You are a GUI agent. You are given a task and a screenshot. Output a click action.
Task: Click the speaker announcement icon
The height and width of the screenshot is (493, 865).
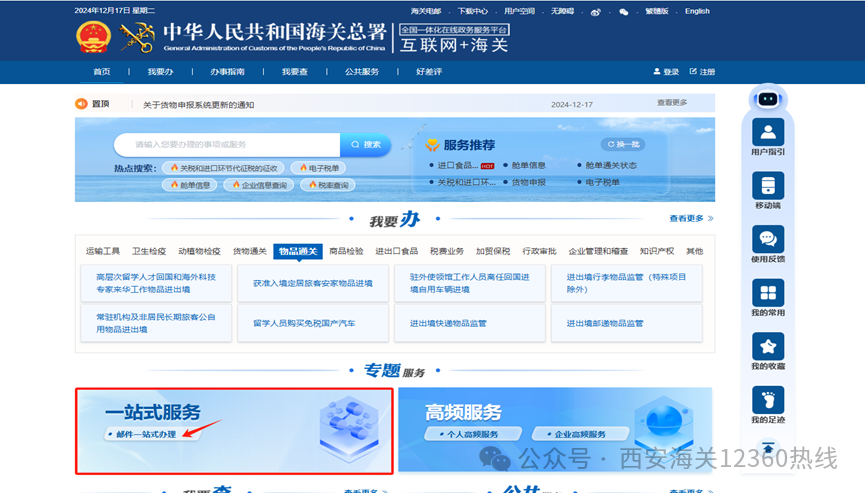(82, 104)
